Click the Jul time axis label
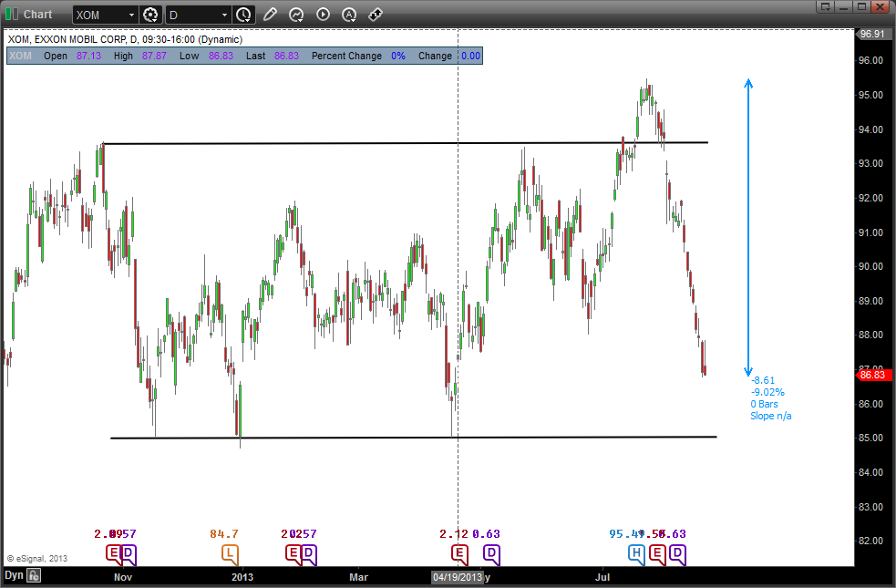The image size is (896, 588). [x=602, y=577]
